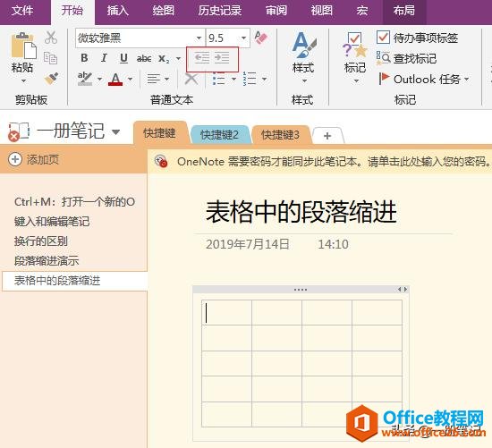Click the Bold formatting icon
The width and height of the screenshot is (492, 448).
tap(84, 58)
